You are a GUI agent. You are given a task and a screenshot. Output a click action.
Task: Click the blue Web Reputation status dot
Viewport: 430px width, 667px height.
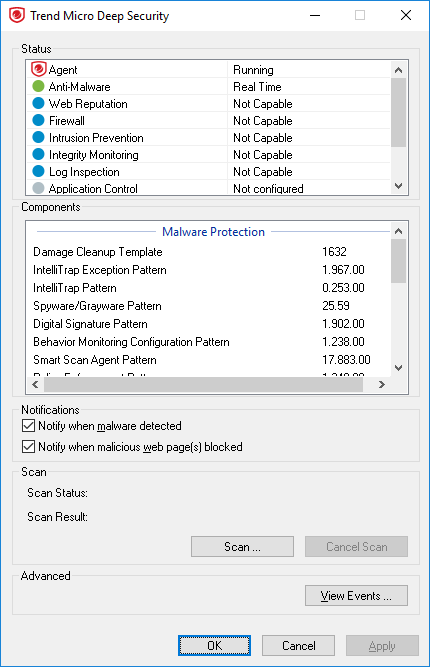(38, 103)
